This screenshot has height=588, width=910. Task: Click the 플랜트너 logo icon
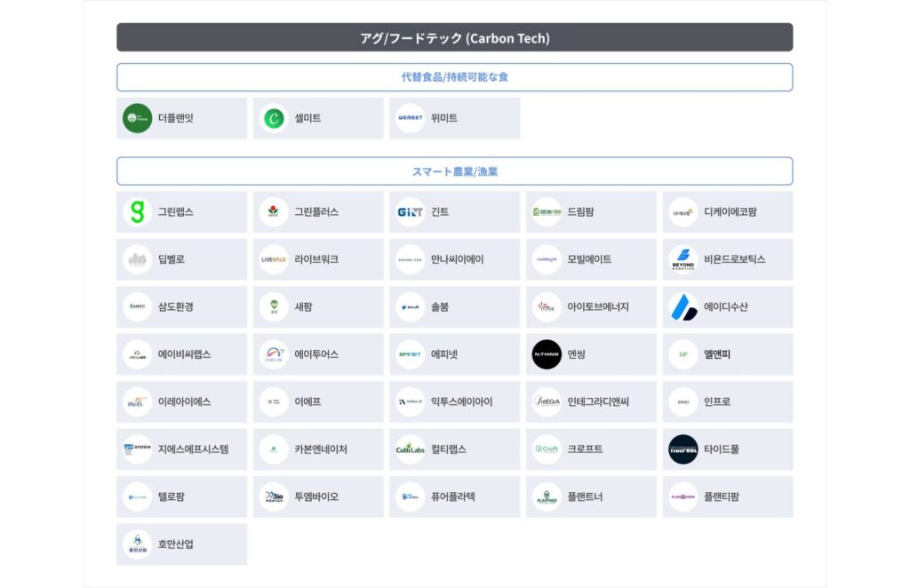pyautogui.click(x=547, y=497)
